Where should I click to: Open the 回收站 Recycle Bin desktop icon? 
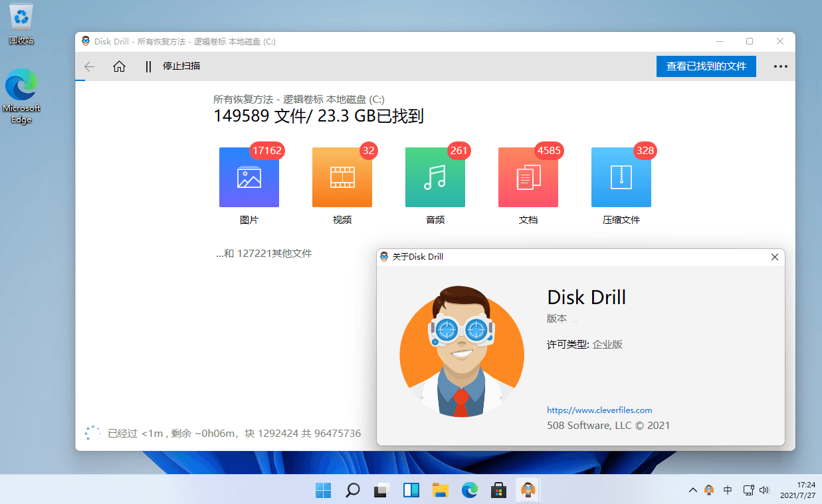click(x=21, y=24)
